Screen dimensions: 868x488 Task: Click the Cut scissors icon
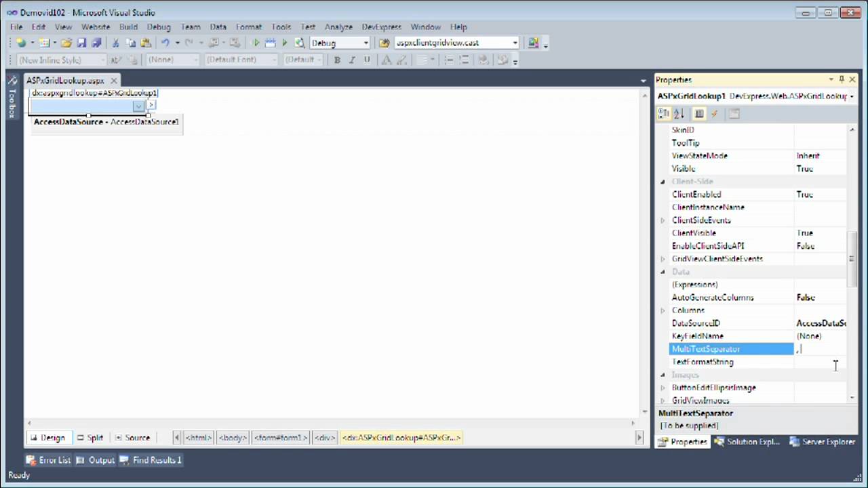click(x=116, y=43)
